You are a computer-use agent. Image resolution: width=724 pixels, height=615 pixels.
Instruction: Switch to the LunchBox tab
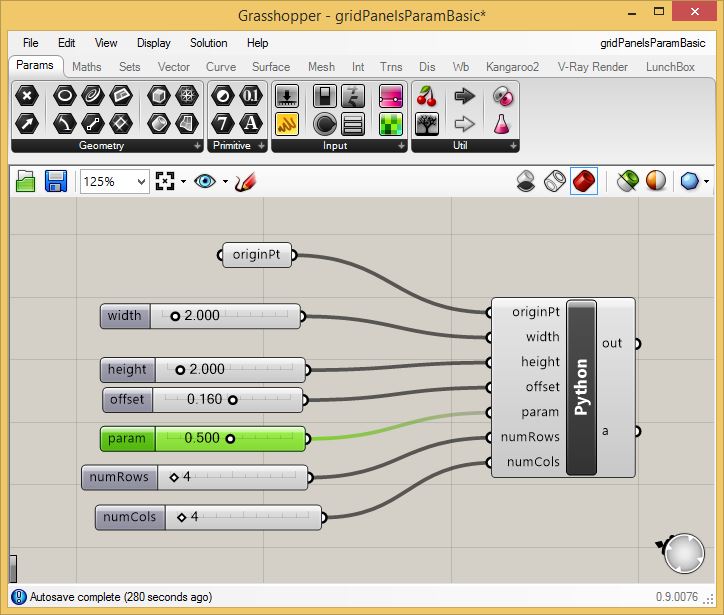(x=670, y=67)
